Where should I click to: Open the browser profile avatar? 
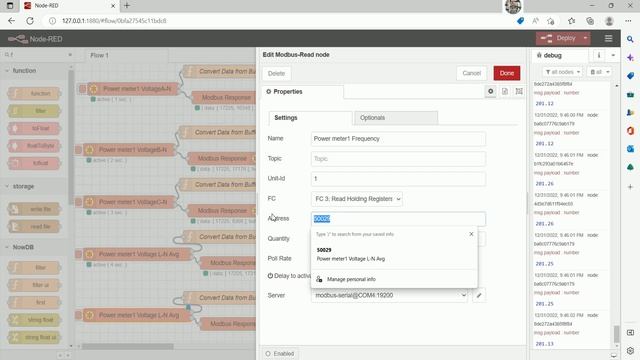pyautogui.click(x=609, y=20)
